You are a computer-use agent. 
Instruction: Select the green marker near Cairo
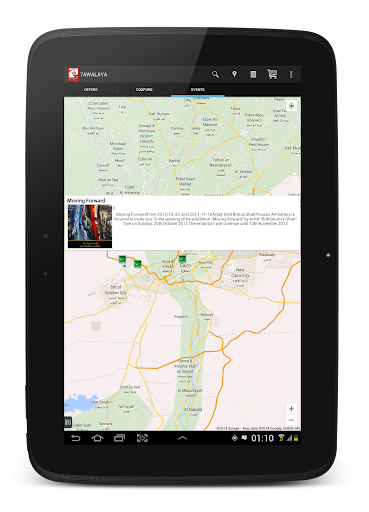[x=182, y=259]
